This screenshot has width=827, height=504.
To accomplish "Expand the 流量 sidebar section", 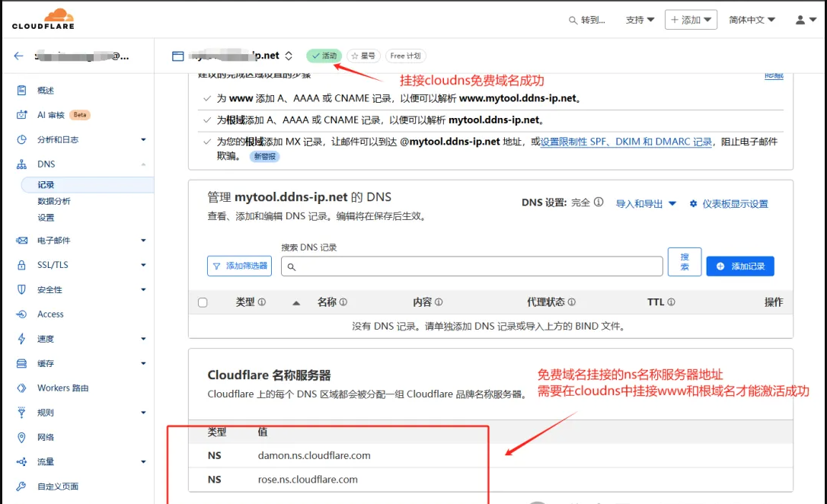I will [x=143, y=462].
